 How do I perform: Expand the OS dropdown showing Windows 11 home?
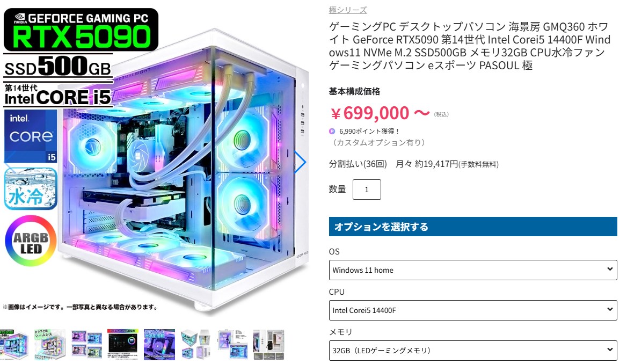[x=472, y=270]
